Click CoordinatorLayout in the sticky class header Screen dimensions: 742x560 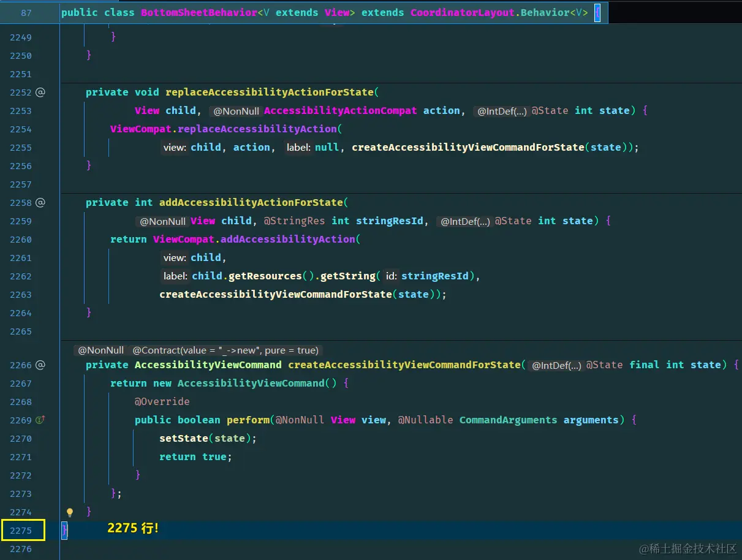tap(463, 12)
